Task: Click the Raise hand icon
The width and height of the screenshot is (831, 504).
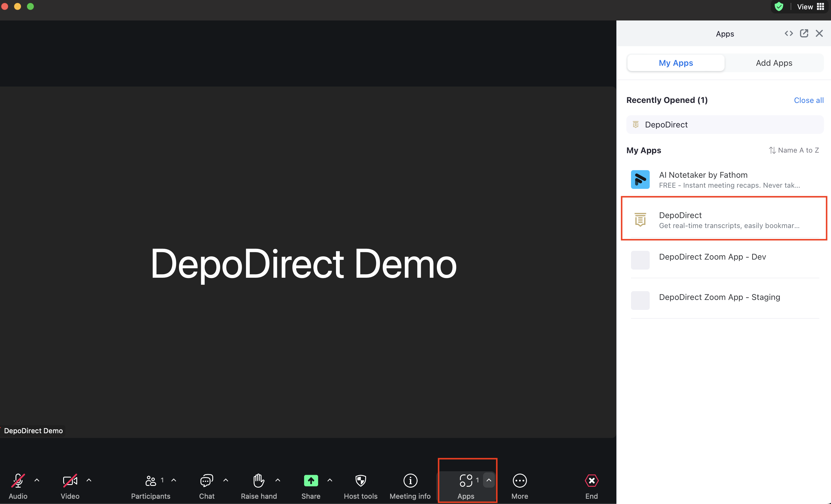Action: pos(259,480)
